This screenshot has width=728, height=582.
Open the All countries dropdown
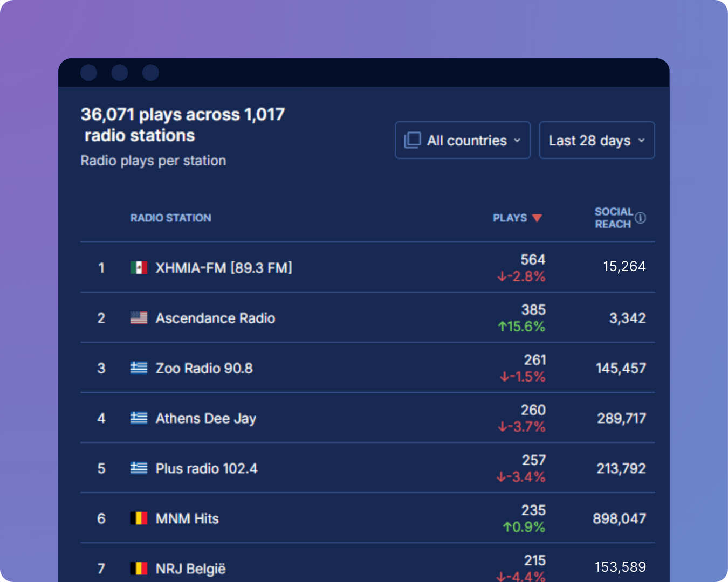pos(463,140)
